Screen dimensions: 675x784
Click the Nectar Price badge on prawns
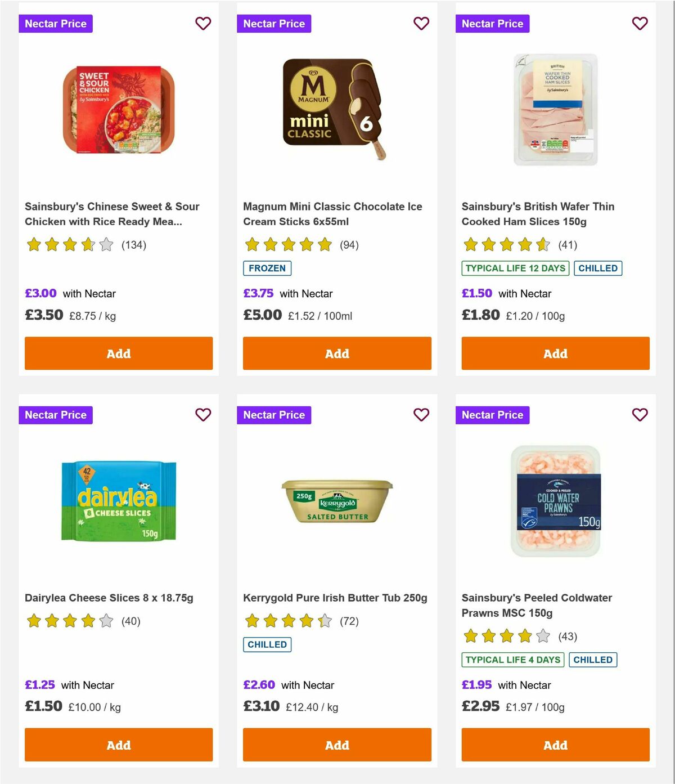(x=492, y=415)
